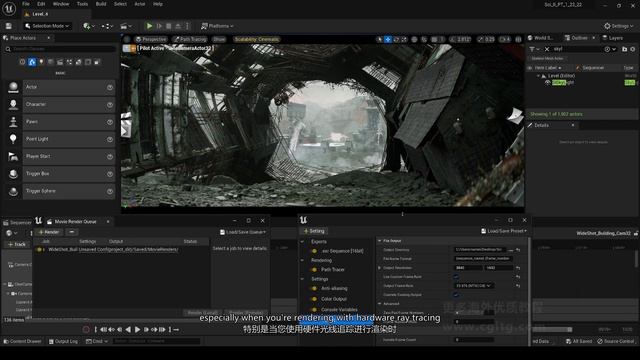Click the Output Directory path field
Screen dimensions: 640x360
point(481,249)
